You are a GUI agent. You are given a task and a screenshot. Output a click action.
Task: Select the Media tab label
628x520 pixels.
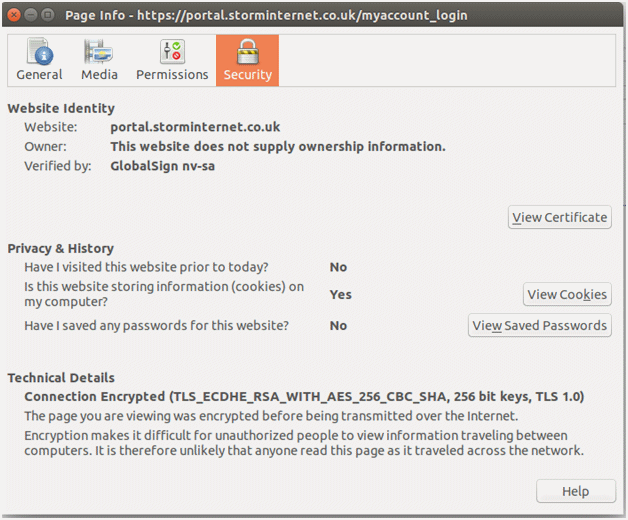pyautogui.click(x=98, y=75)
